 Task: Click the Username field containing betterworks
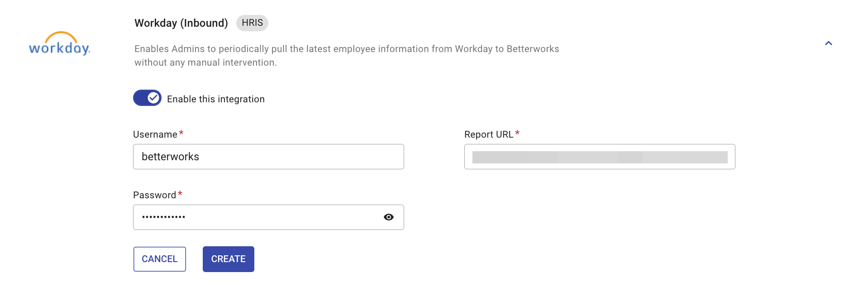point(268,157)
